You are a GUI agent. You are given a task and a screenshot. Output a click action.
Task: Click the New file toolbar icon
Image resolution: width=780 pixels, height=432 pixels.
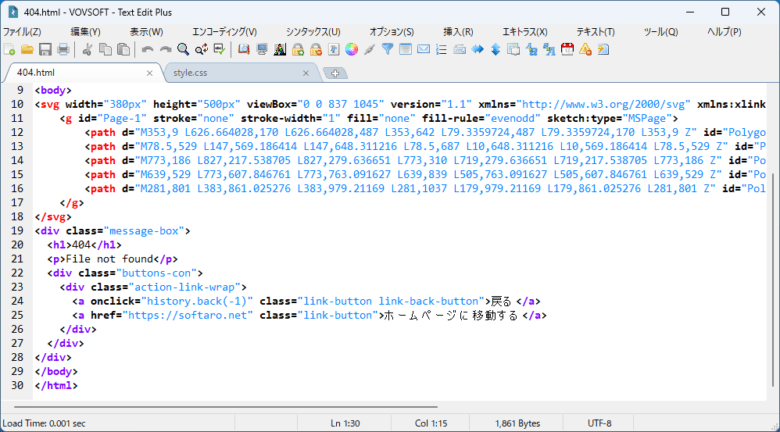(x=9, y=49)
